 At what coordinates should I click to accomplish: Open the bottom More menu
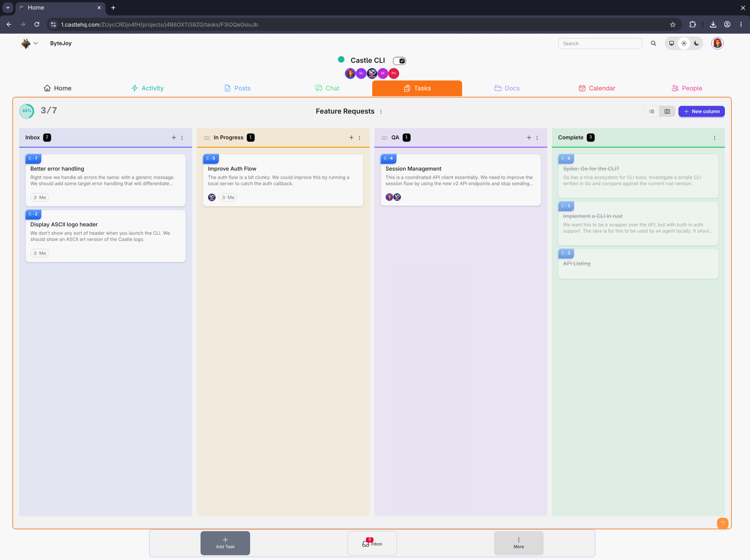[x=518, y=543]
